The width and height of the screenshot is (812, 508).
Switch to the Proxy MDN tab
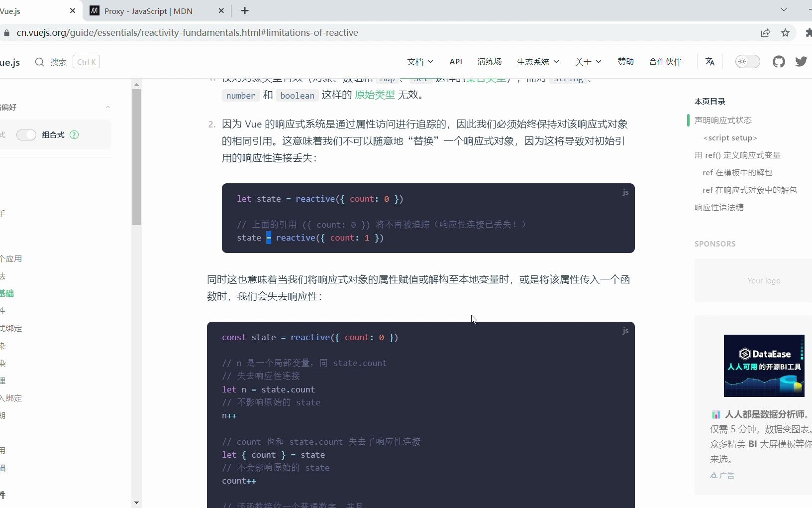149,11
